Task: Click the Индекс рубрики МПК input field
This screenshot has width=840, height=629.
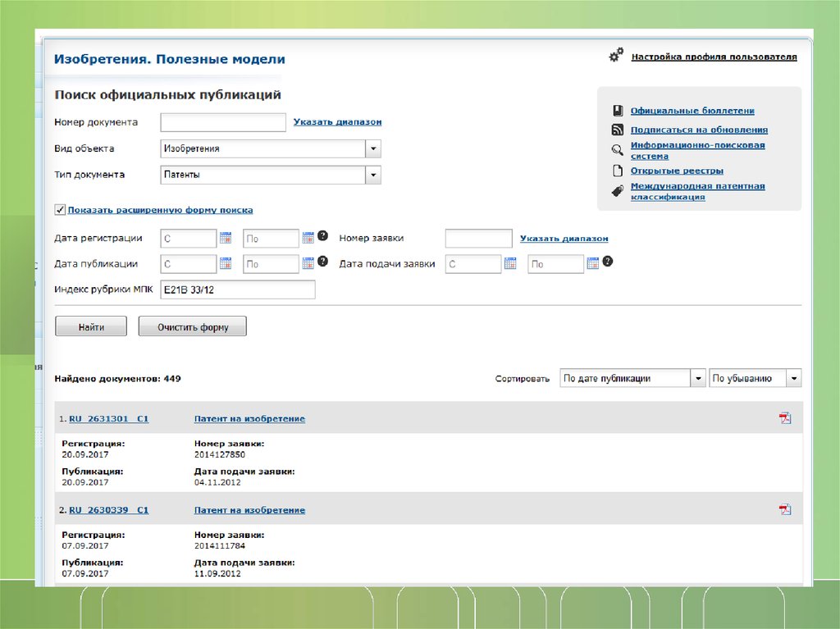Action: 237,289
